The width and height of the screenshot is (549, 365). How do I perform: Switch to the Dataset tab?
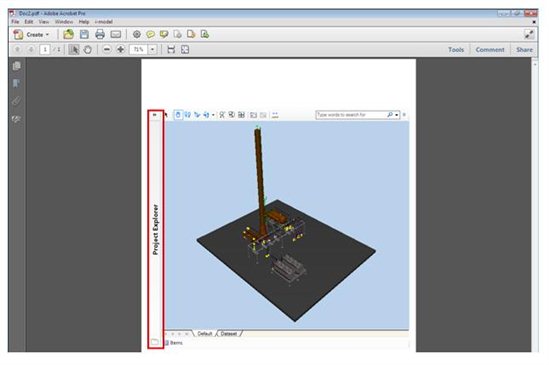coord(229,333)
